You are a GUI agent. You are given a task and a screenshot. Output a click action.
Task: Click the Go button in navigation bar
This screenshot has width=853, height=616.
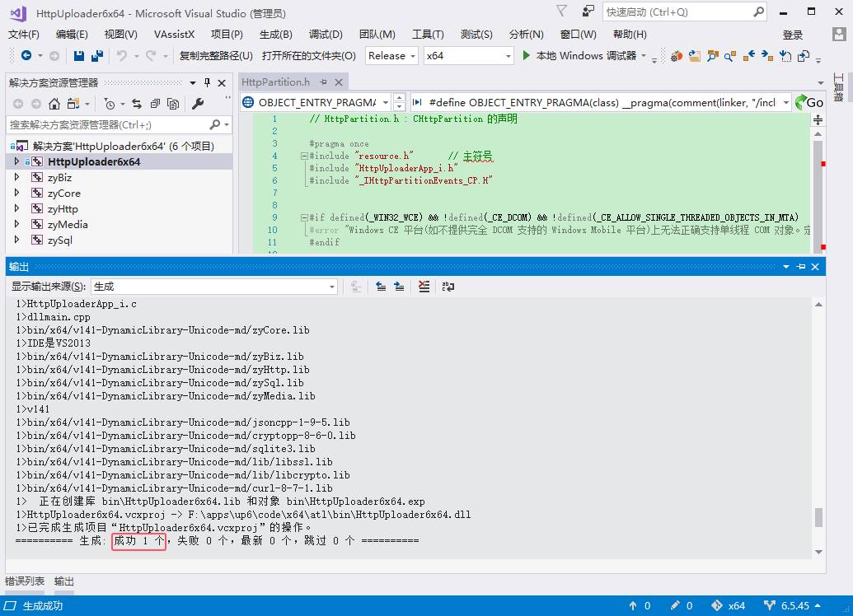(x=808, y=102)
